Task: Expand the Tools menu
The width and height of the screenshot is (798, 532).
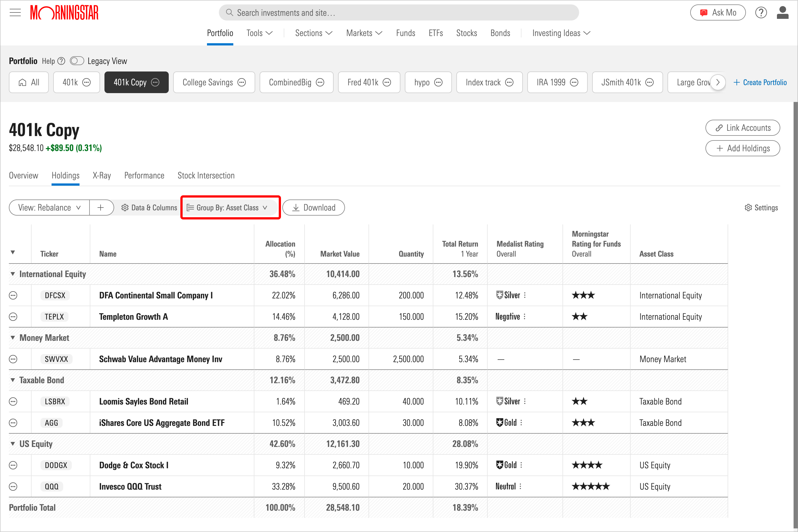Action: point(260,33)
